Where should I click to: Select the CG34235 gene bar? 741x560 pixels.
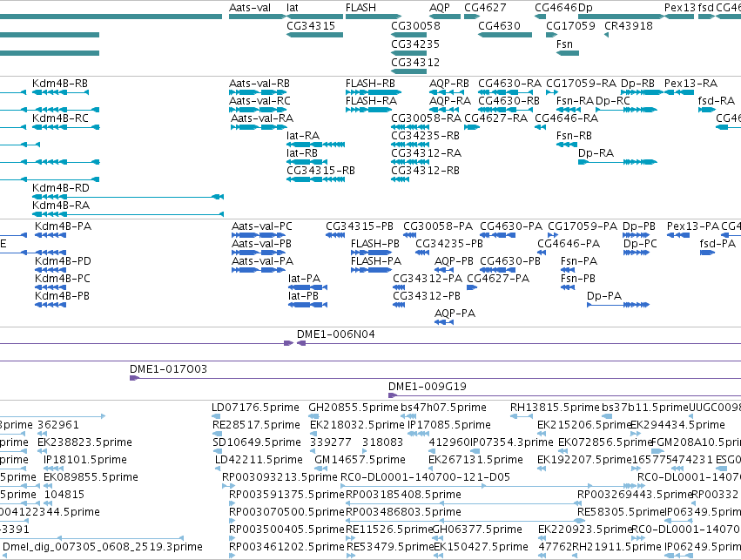[x=409, y=53]
